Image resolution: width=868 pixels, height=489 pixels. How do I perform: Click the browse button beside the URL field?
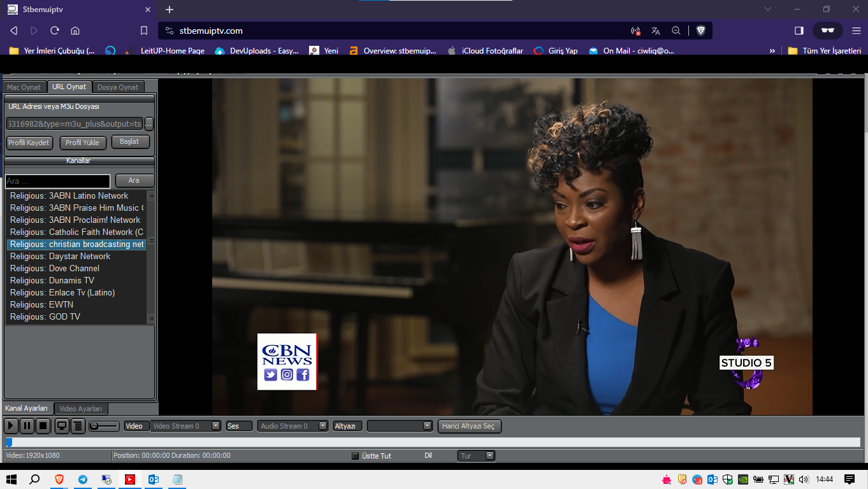[x=149, y=124]
